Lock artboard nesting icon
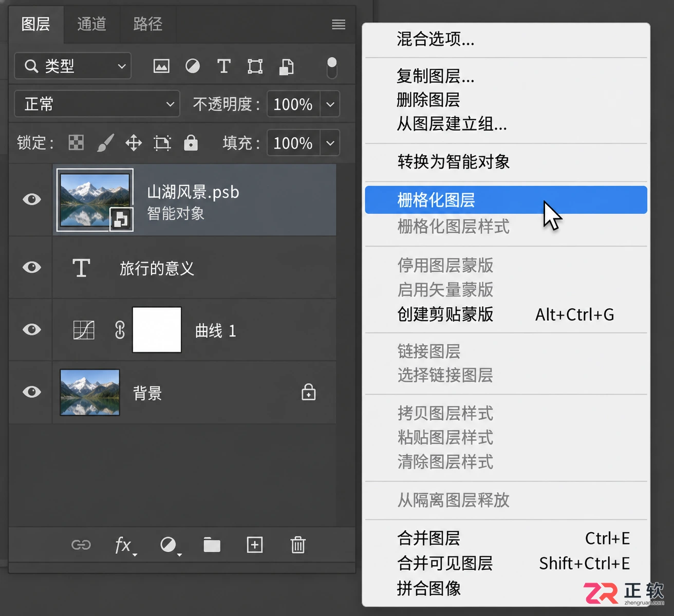The width and height of the screenshot is (674, 616). tap(162, 142)
